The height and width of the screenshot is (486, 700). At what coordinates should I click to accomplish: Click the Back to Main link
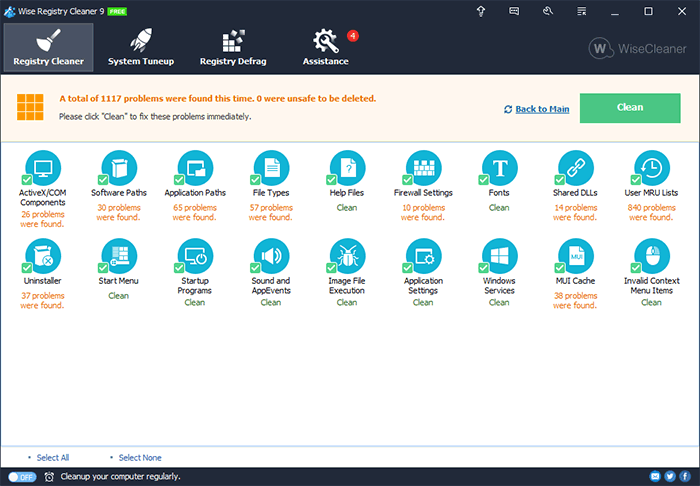click(542, 109)
